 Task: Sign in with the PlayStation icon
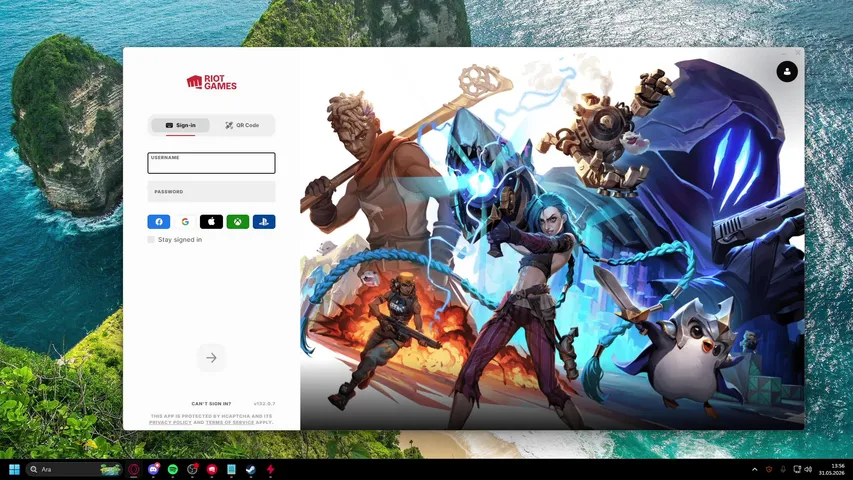264,221
